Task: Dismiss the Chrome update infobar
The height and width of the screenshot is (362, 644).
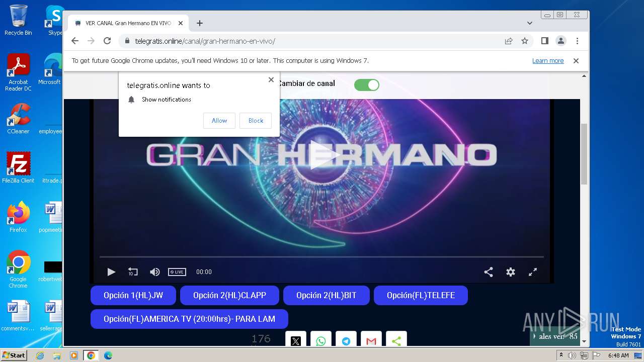Action: [x=576, y=61]
